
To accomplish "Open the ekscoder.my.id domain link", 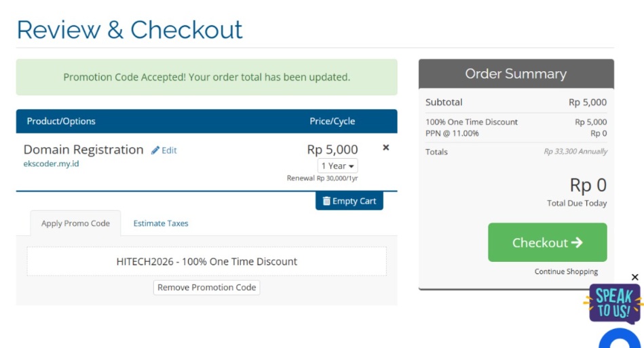I will click(51, 163).
